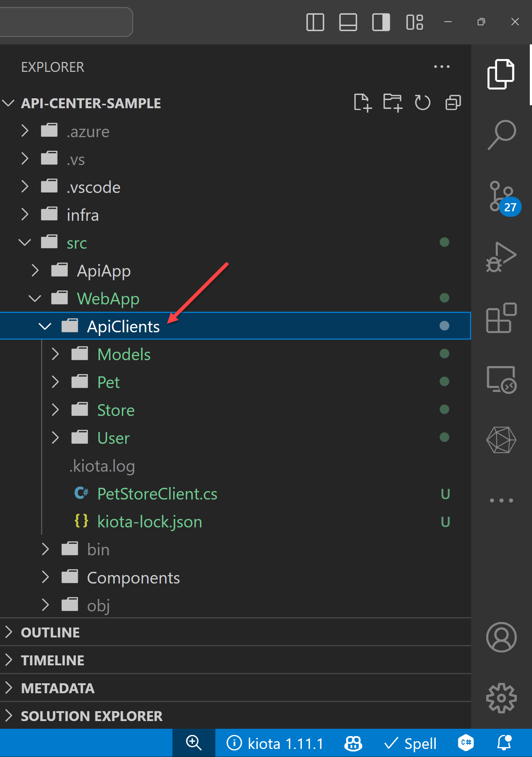Collapse the WebApp folder
Screen dimensions: 532x757
click(236, 299)
